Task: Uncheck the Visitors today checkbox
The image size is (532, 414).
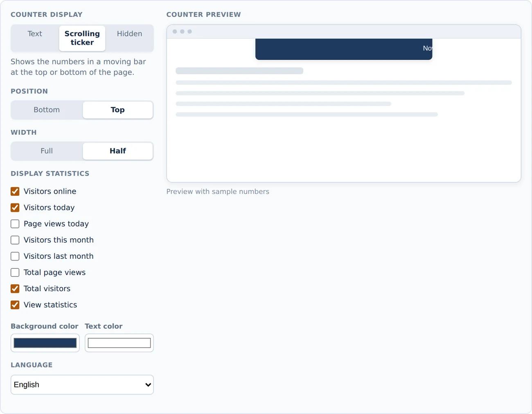Action: coord(15,208)
